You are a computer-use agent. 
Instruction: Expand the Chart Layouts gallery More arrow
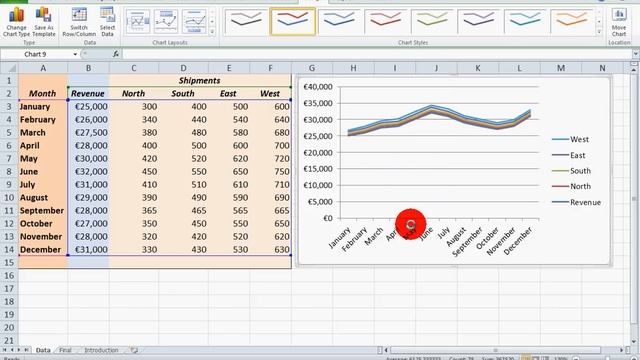212,31
